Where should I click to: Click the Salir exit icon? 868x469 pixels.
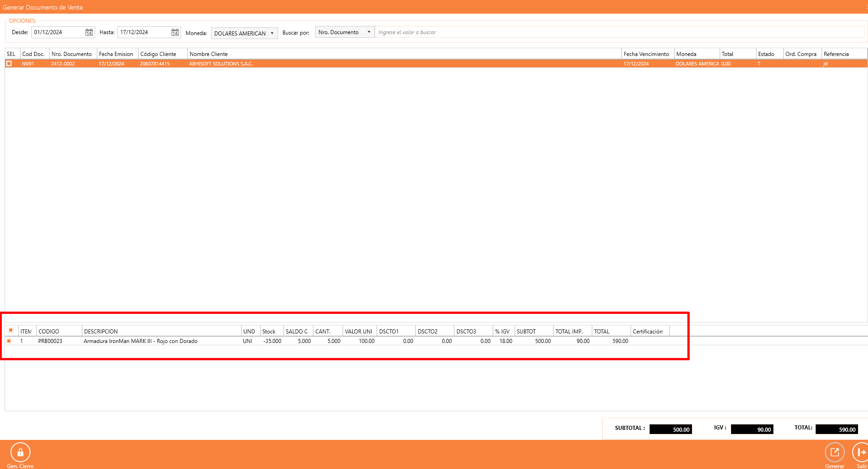[861, 452]
